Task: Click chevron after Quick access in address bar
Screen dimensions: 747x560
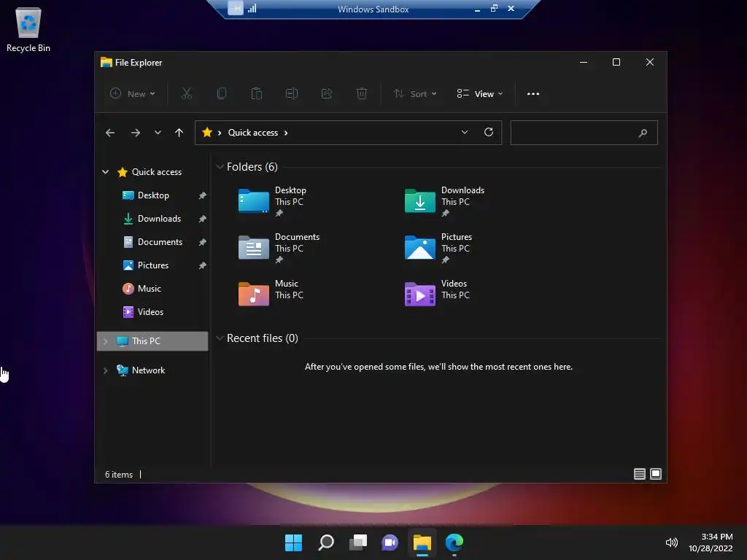Action: pyautogui.click(x=286, y=133)
